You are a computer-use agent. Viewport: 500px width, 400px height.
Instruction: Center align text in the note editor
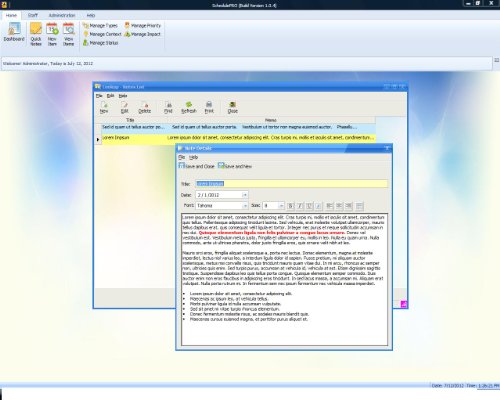[339, 206]
